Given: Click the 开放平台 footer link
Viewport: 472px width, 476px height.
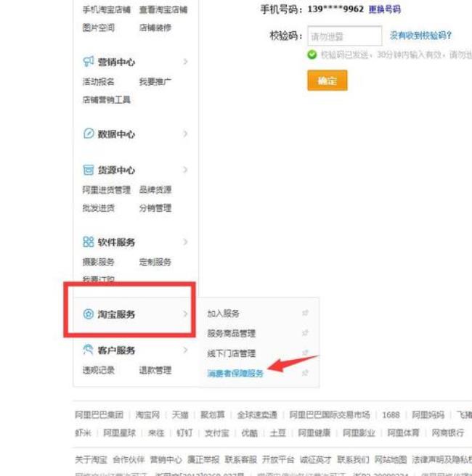Looking at the screenshot, I should [x=278, y=459].
